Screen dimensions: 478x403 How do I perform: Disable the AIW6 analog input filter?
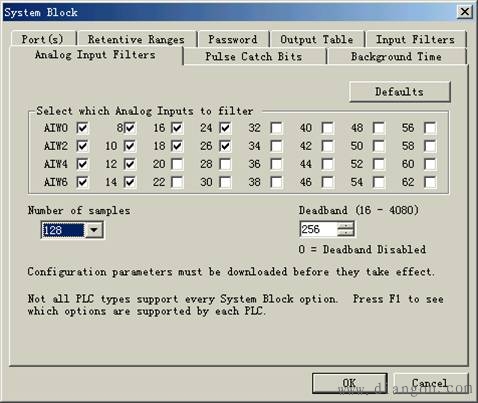(82, 182)
